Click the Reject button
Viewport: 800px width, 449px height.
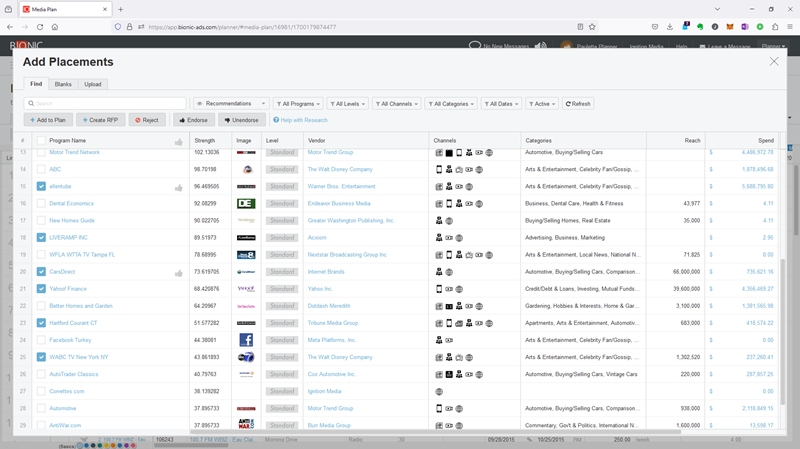147,120
